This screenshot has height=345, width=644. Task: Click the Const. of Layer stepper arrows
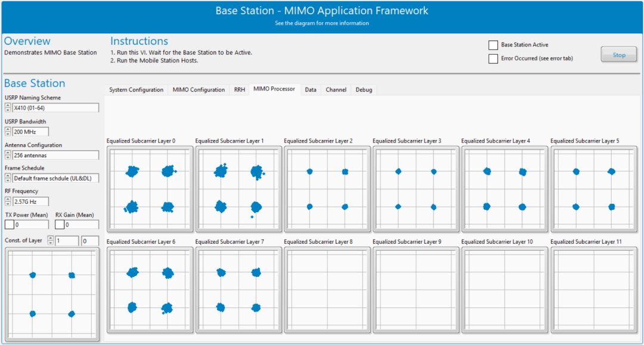click(x=51, y=240)
